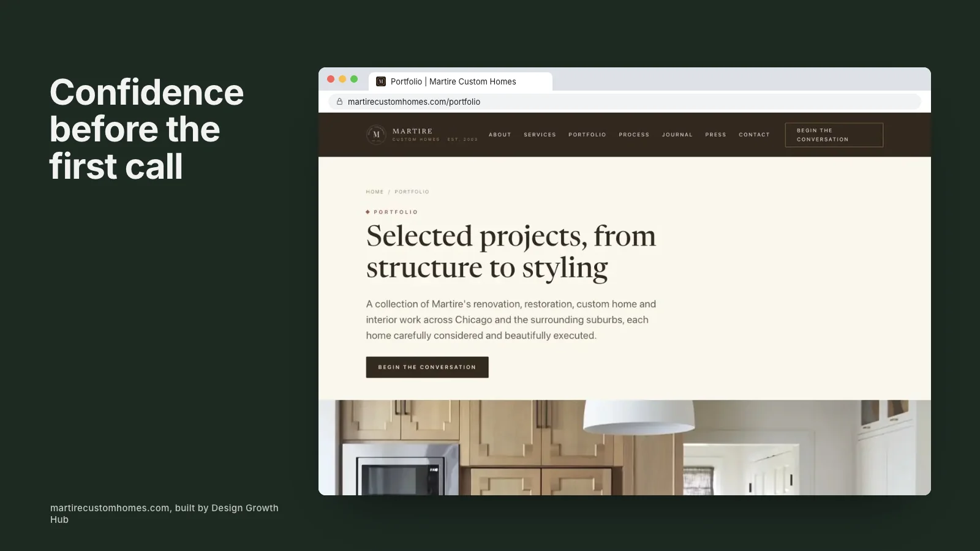The image size is (980, 551).
Task: Click the 'built by Design Growth Hub' caption
Action: point(164,514)
